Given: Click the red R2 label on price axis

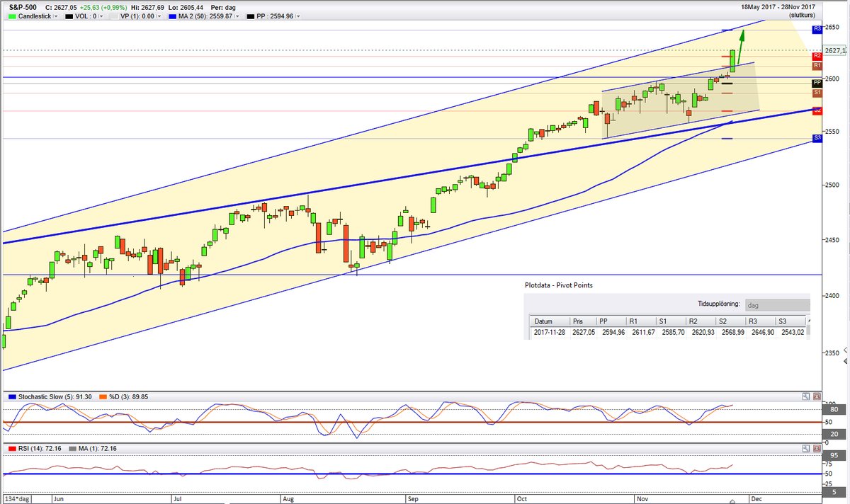Looking at the screenshot, I should tap(817, 55).
